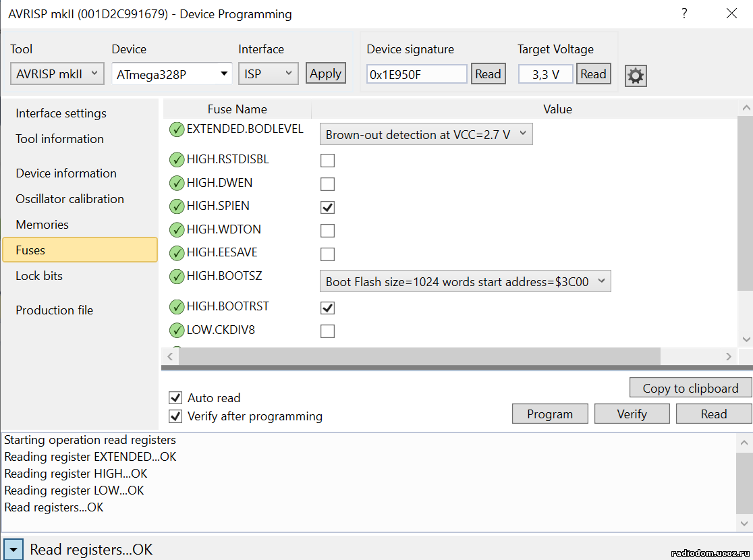The width and height of the screenshot is (753, 560).
Task: Open the help question mark
Action: click(x=684, y=13)
